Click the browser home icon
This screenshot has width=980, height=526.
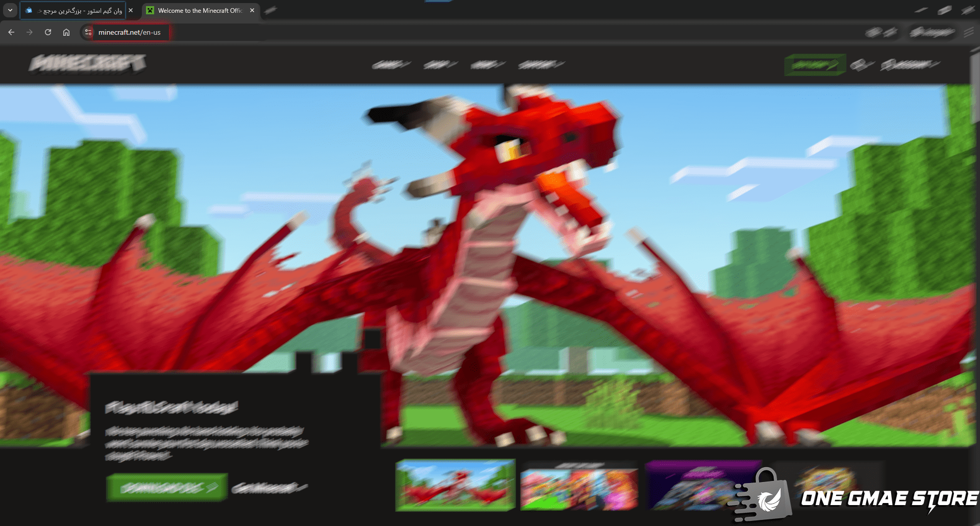tap(66, 32)
